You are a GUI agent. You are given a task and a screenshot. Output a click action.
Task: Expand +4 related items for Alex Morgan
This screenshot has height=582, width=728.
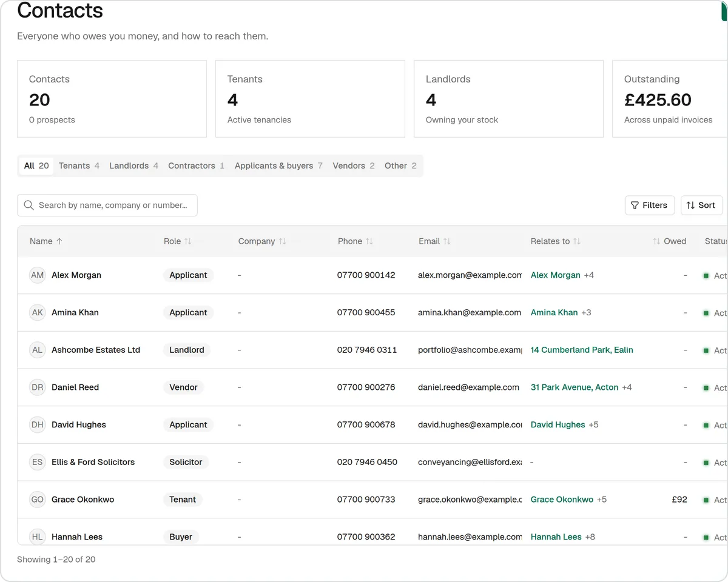coord(588,275)
